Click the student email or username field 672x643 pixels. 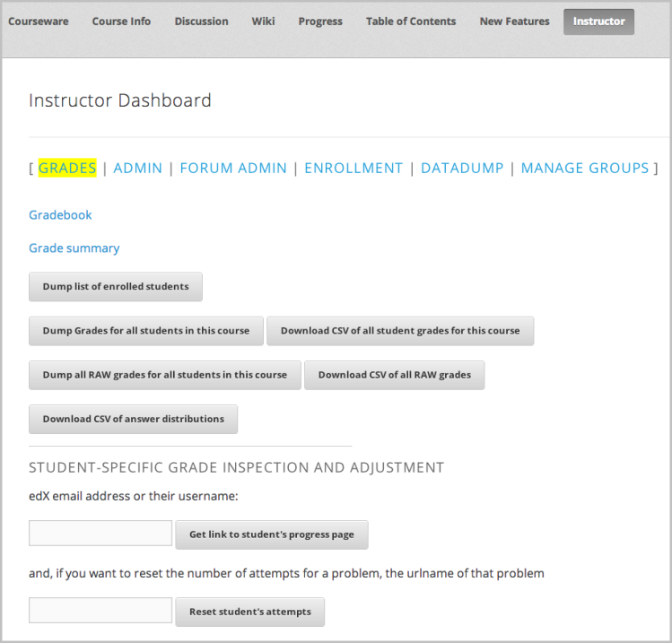(100, 534)
